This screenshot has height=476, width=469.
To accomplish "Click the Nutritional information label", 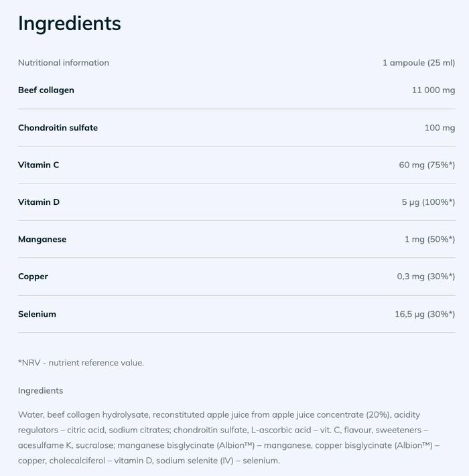I will (x=64, y=63).
